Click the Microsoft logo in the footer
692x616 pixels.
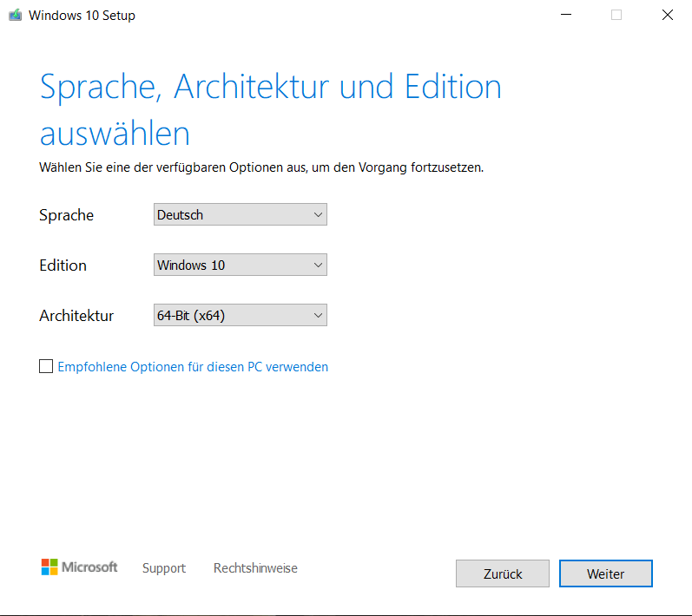[x=79, y=567]
